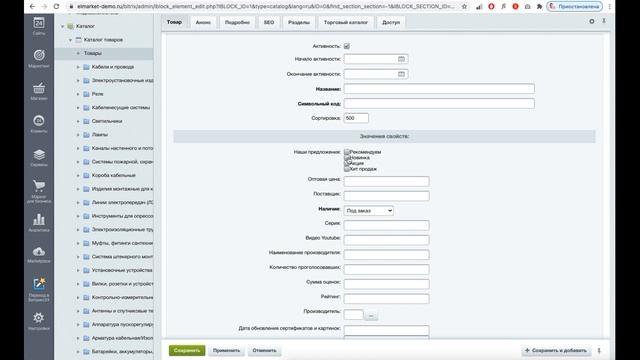Click the signal bars extension icon
This screenshot has width=640, height=360.
(479, 7)
